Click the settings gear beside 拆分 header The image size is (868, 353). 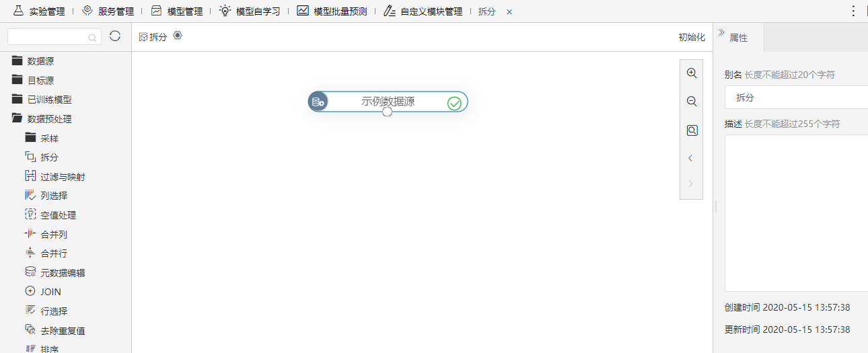[x=178, y=36]
